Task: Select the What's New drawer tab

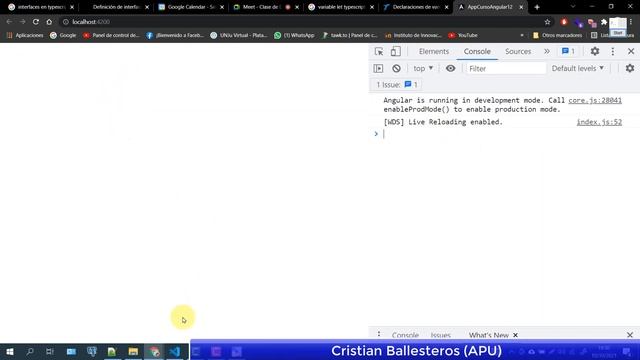Action: pos(488,335)
